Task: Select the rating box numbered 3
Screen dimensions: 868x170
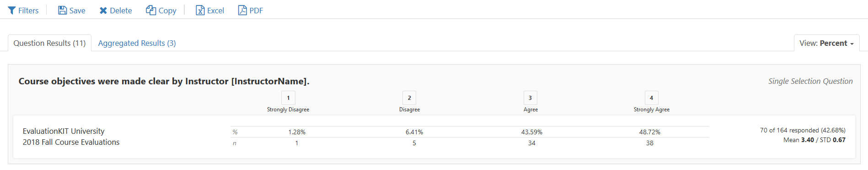Action: [530, 98]
